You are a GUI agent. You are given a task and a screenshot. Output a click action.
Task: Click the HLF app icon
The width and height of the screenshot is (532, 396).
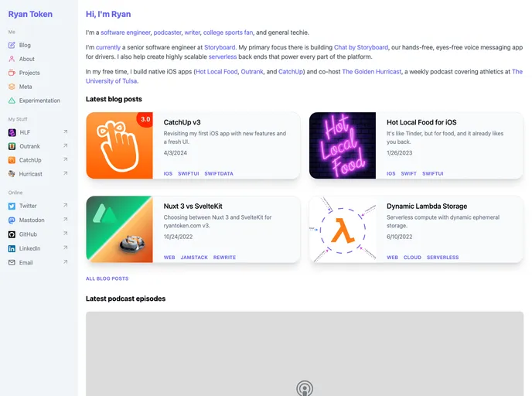pyautogui.click(x=12, y=132)
